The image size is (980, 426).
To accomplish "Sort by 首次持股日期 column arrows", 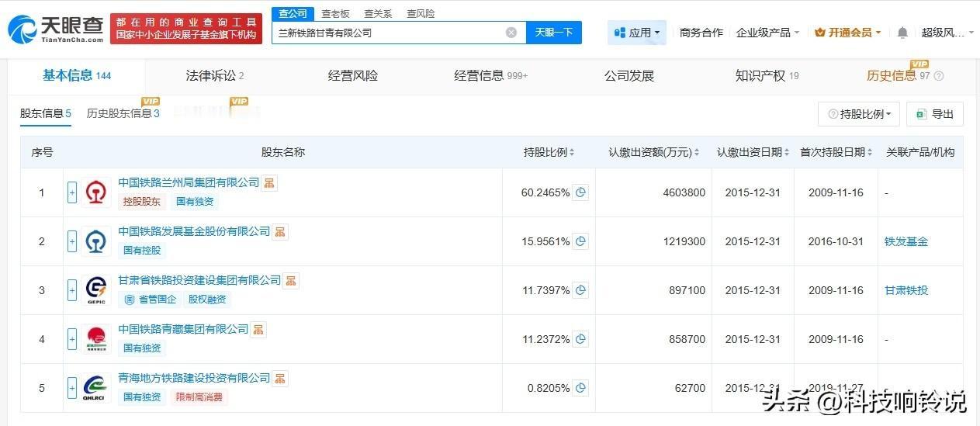I will click(x=870, y=153).
